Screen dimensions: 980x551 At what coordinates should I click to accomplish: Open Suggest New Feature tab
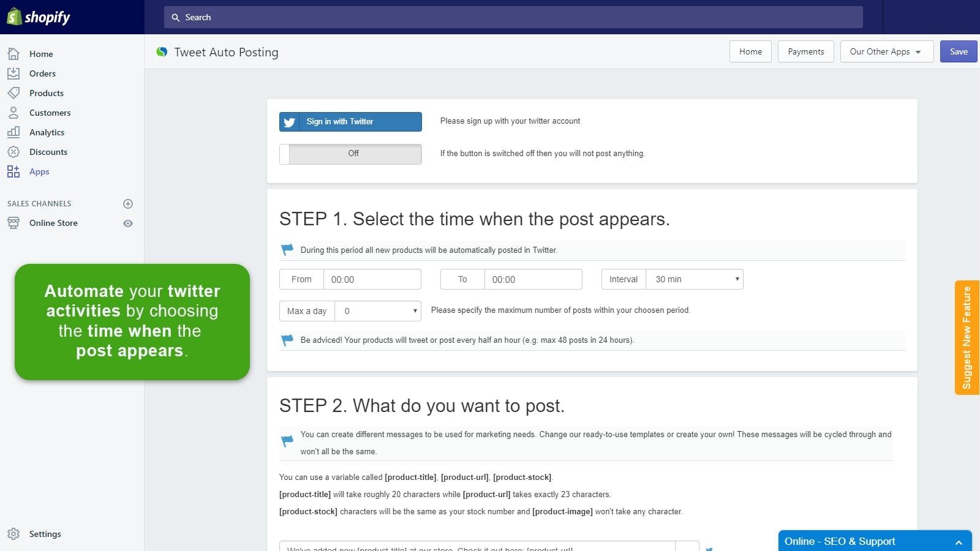pos(967,337)
